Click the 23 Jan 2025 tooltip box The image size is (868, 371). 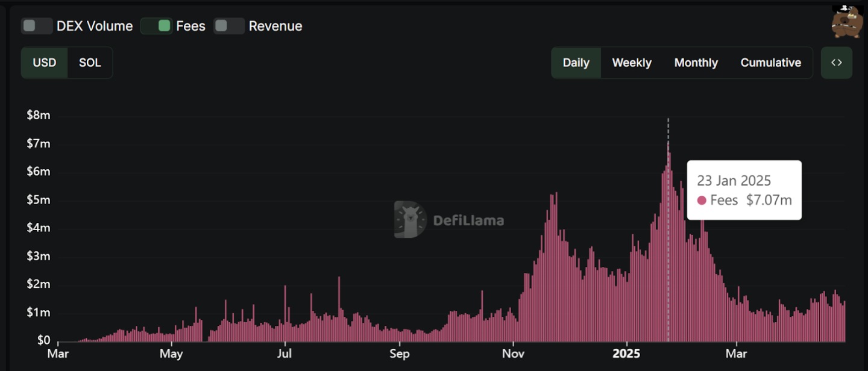[744, 190]
